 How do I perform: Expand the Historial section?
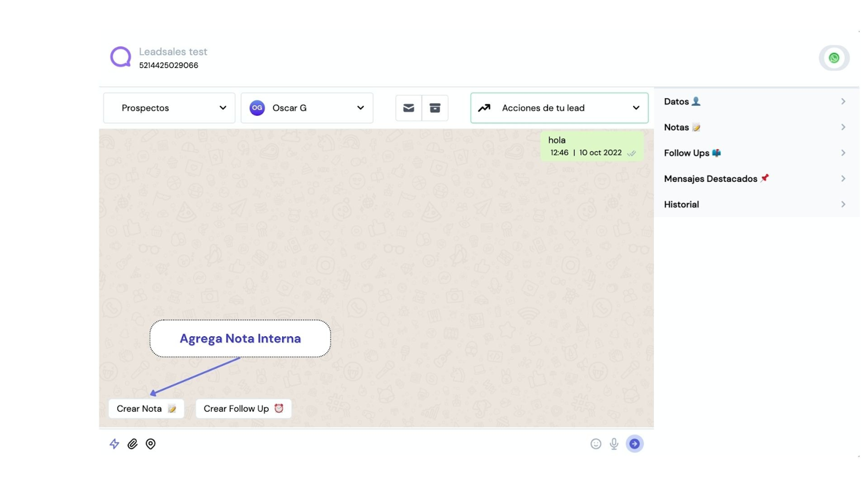757,204
